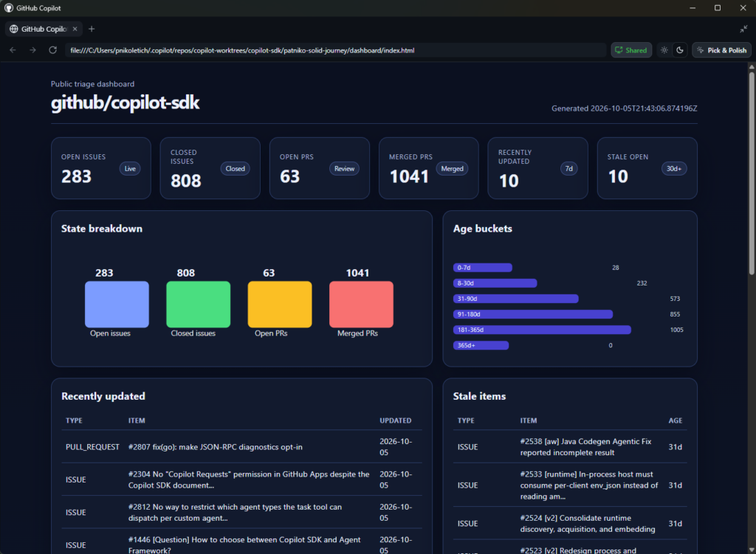Click the blue Open issues bar

117,305
